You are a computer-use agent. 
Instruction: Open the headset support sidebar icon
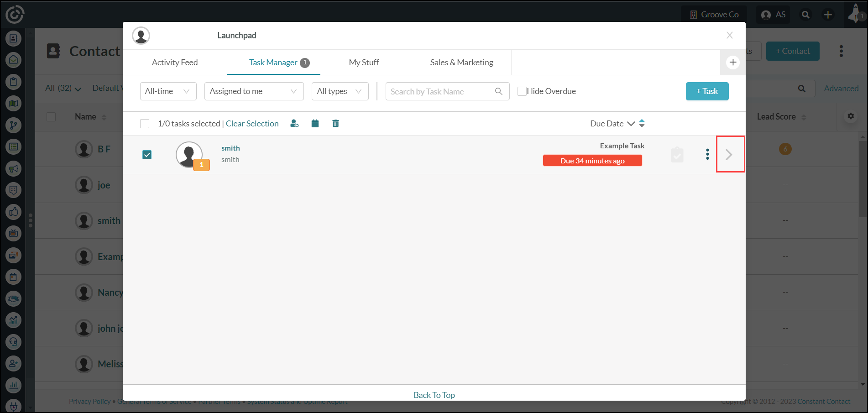tap(14, 342)
